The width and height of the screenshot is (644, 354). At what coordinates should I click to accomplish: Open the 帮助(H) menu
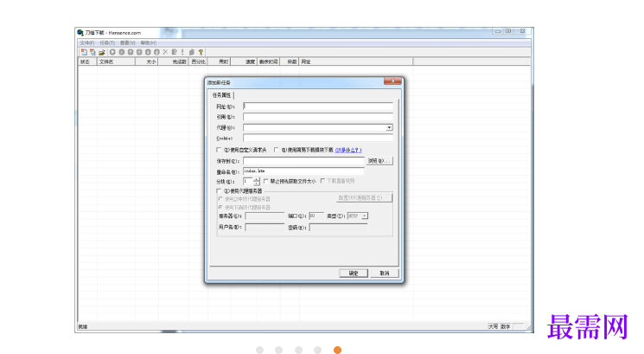(x=148, y=42)
